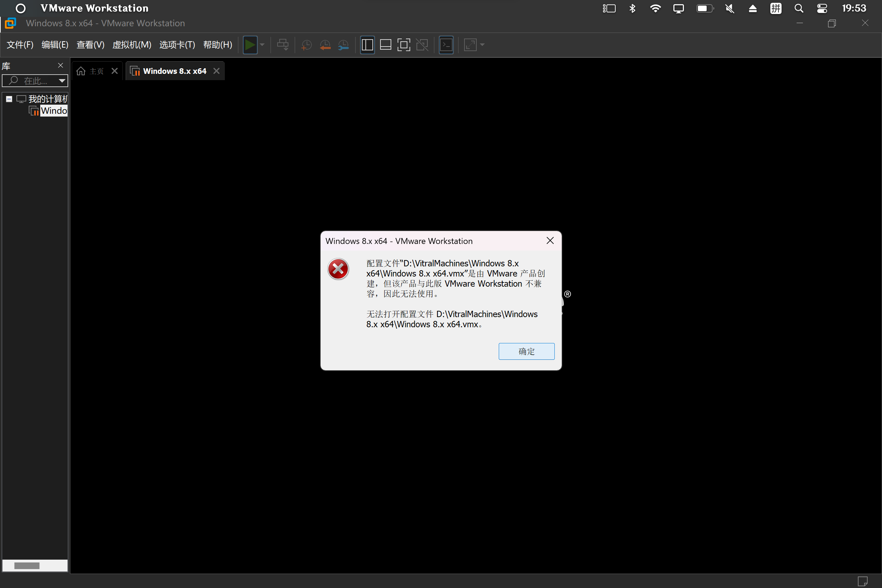Open the 虚拟机(M) menu

click(x=132, y=45)
